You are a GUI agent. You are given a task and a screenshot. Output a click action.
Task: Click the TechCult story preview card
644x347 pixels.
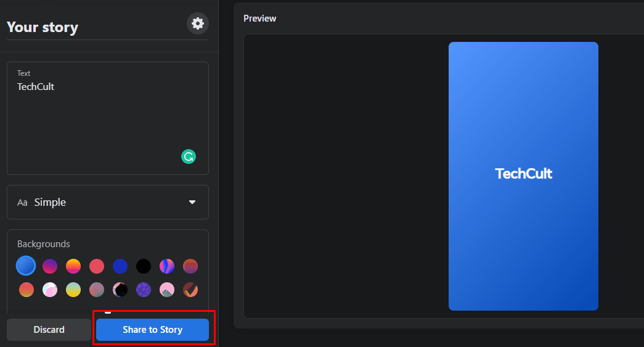coord(523,176)
